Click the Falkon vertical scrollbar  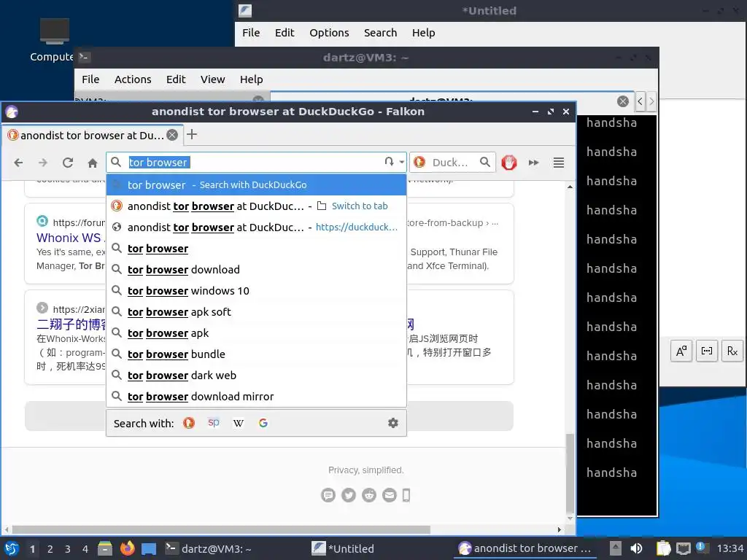[x=570, y=472]
